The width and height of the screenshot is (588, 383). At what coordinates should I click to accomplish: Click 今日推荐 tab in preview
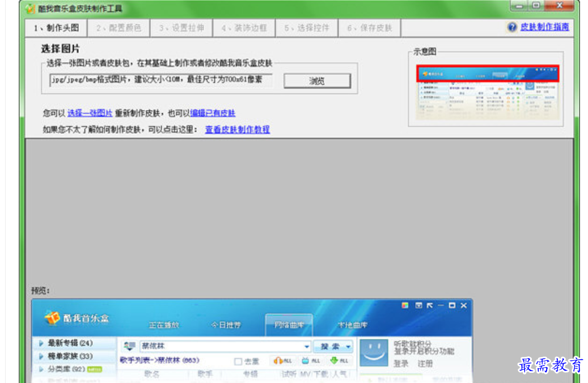226,325
